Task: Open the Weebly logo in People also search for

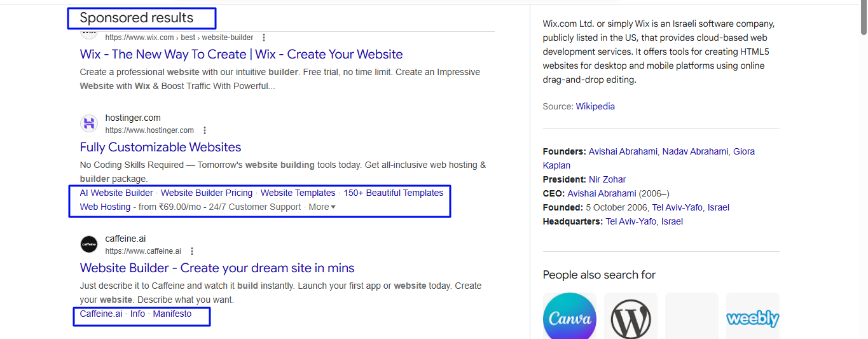Action: (x=753, y=316)
